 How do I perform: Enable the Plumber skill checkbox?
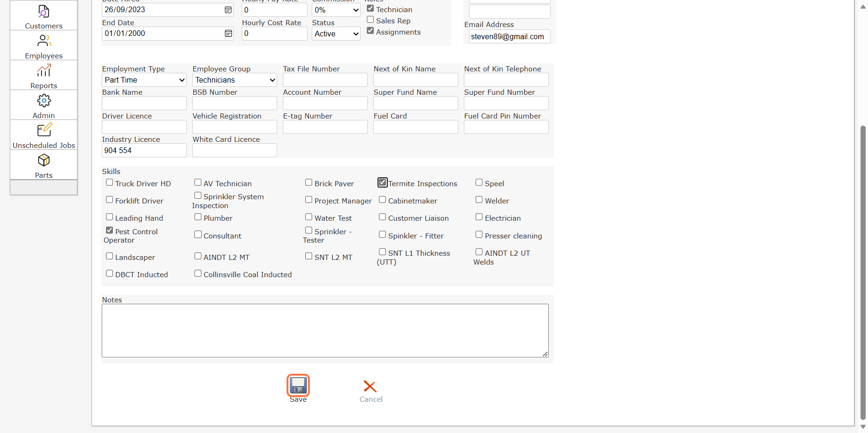(198, 216)
